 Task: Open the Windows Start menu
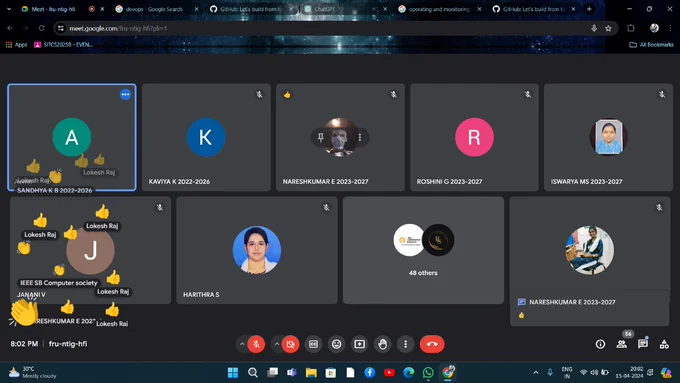(x=233, y=373)
